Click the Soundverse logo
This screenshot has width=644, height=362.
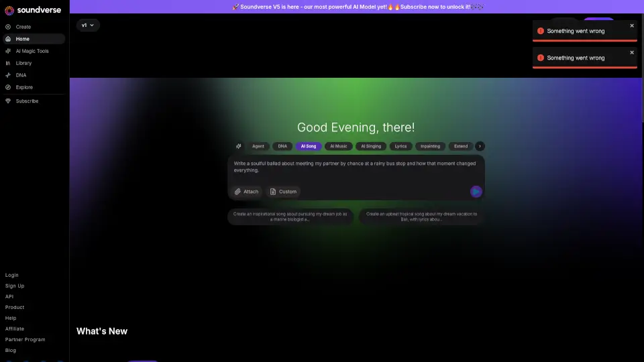tap(33, 10)
